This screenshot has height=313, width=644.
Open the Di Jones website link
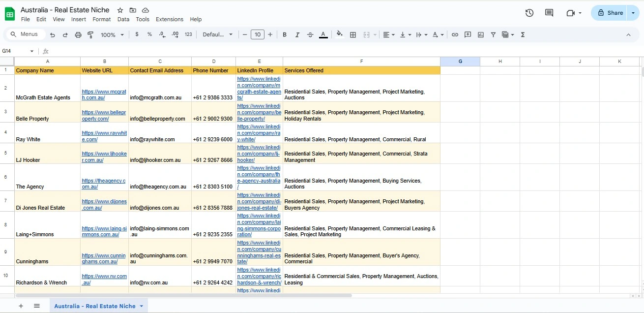(104, 205)
